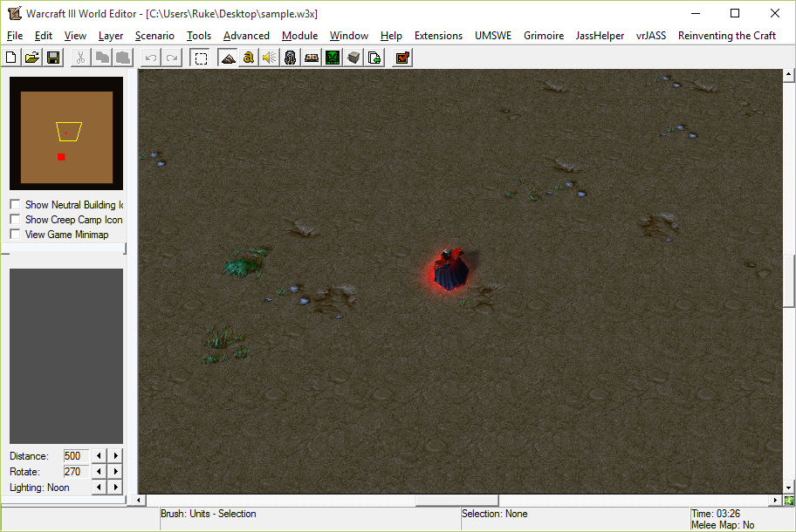Click vertical scrollbar down arrow

pos(788,488)
